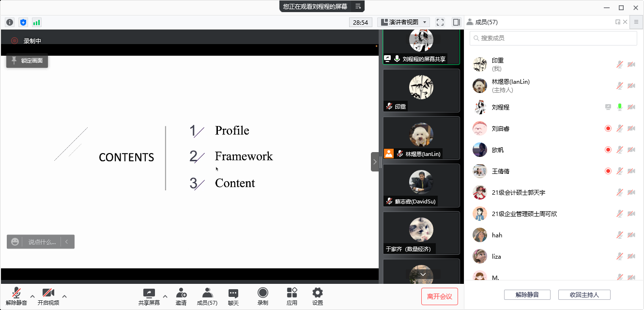Click the blue security shield icon
644x310 pixels.
(23, 22)
